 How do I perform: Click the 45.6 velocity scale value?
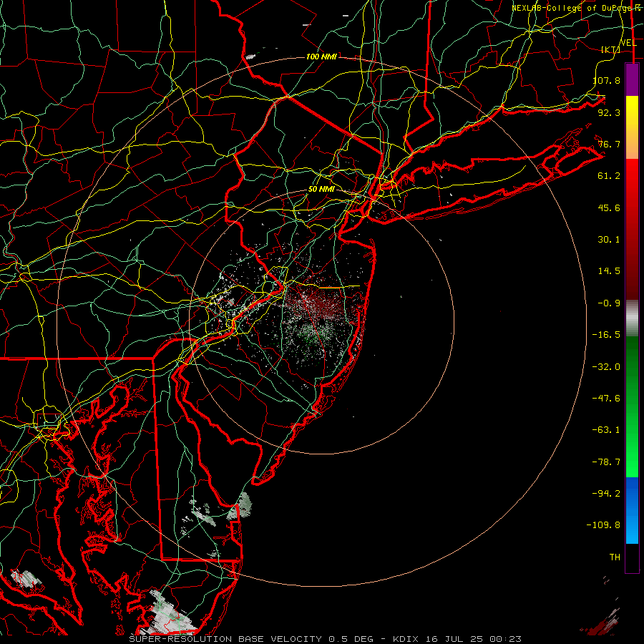pos(609,208)
